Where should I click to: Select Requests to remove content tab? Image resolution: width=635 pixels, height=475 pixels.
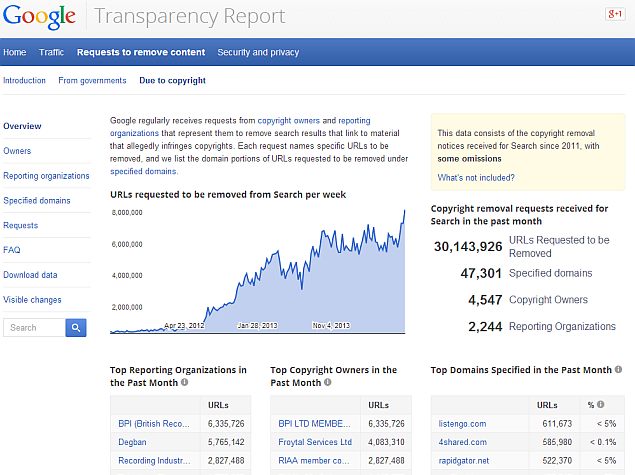141,52
